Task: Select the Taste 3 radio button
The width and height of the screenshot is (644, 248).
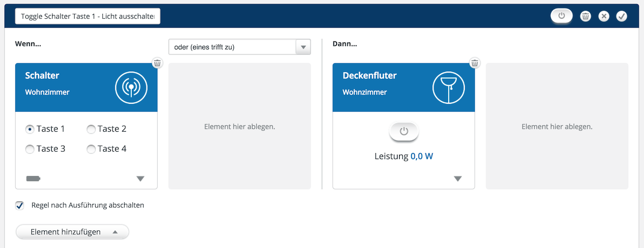Action: [x=30, y=149]
